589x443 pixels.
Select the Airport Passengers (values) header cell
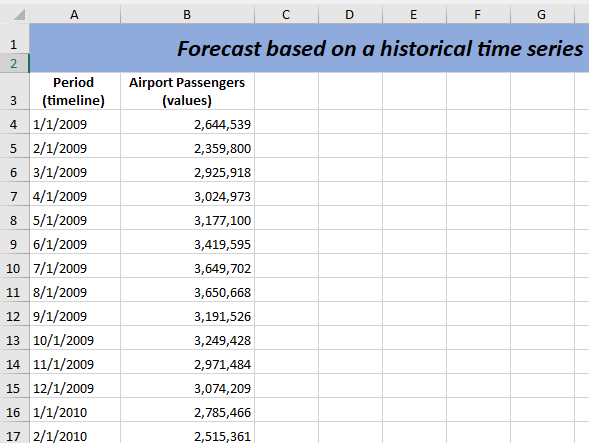187,91
